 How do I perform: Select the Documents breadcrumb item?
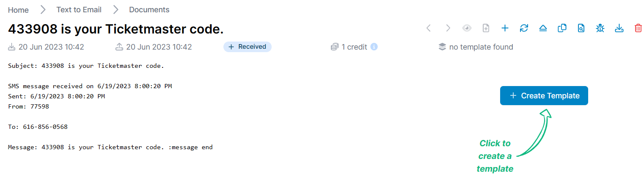(149, 10)
